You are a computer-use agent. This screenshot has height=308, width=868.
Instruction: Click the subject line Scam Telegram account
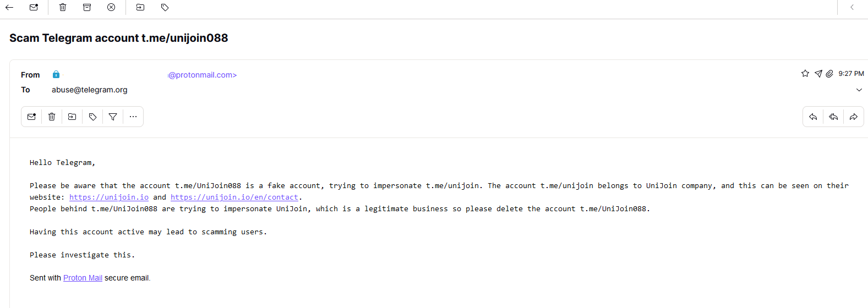[119, 38]
